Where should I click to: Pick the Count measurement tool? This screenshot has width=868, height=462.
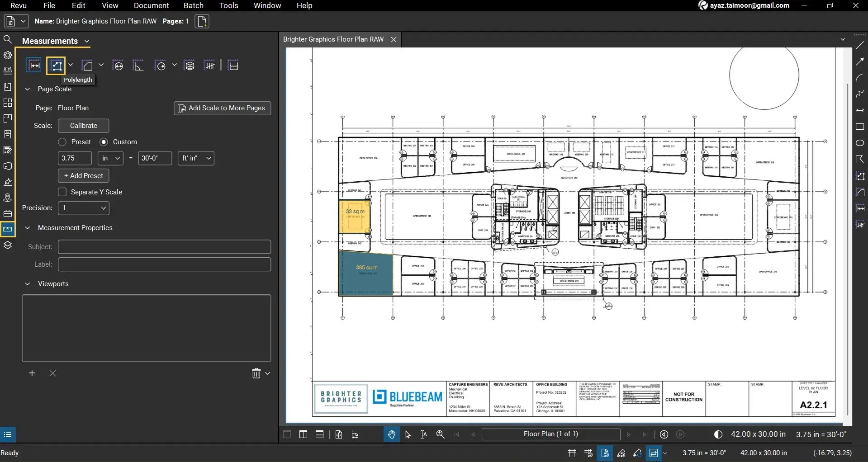coord(209,66)
